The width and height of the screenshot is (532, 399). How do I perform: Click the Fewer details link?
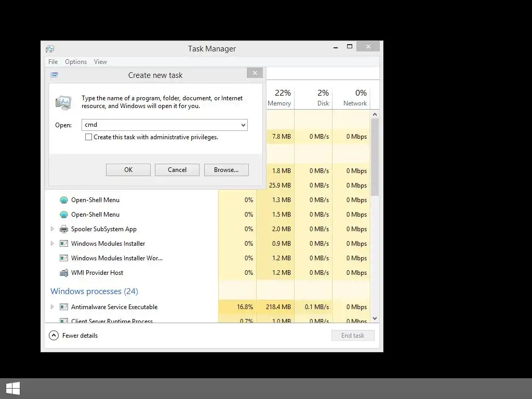(79, 336)
